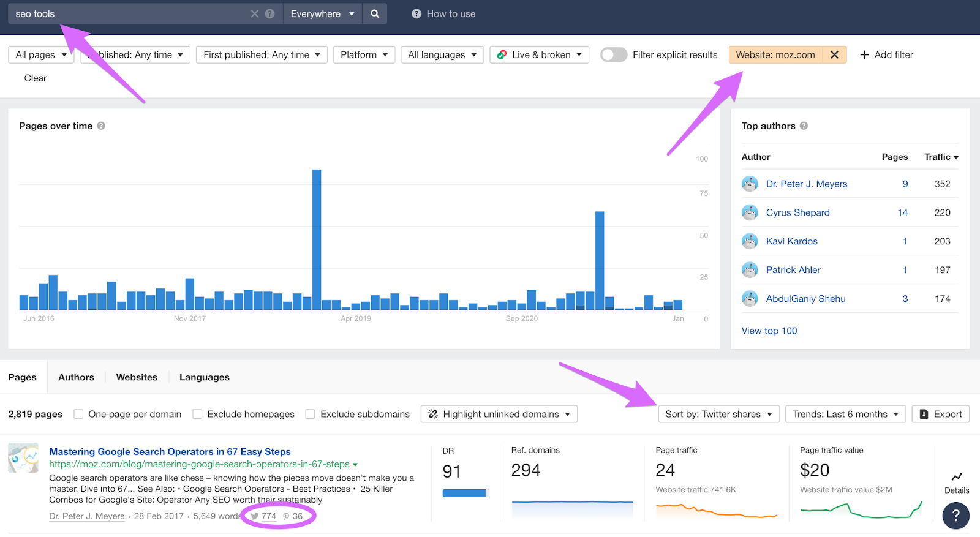Open the Platform filter dropdown
This screenshot has height=537, width=980.
[364, 54]
